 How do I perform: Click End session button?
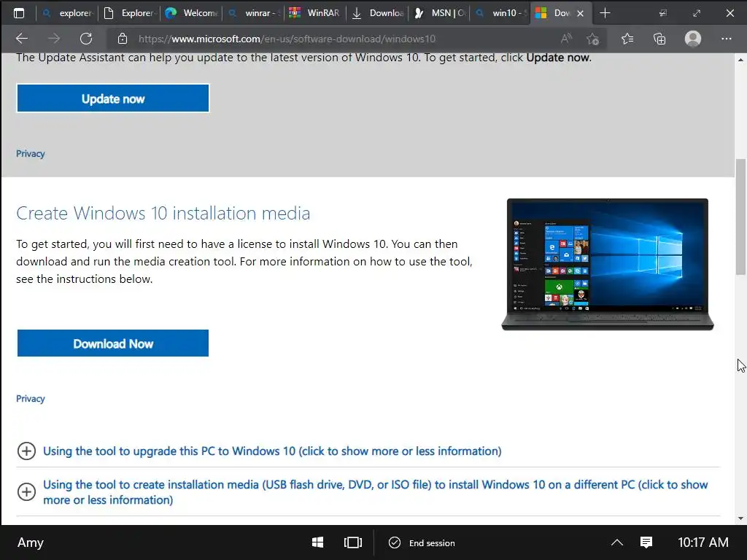(422, 542)
